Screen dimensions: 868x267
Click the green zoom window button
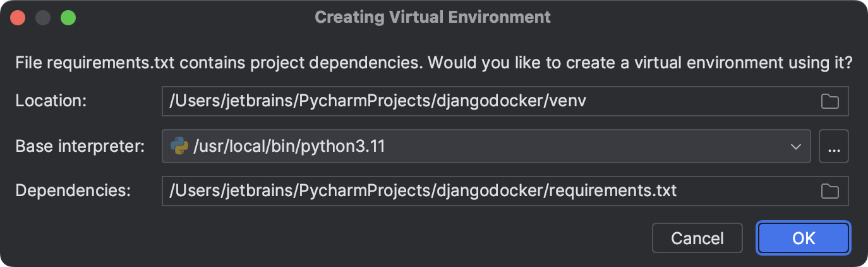pyautogui.click(x=68, y=18)
